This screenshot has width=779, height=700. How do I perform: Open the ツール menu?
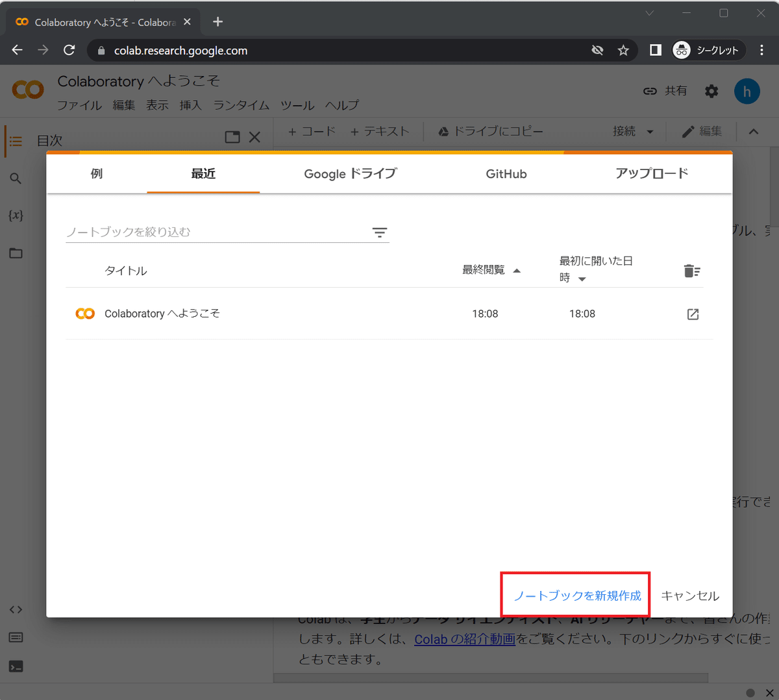297,105
